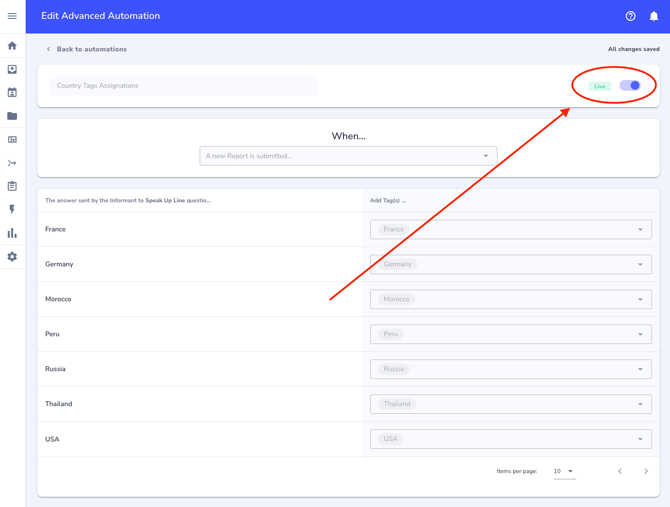Open the hamburger menu

coord(12,16)
